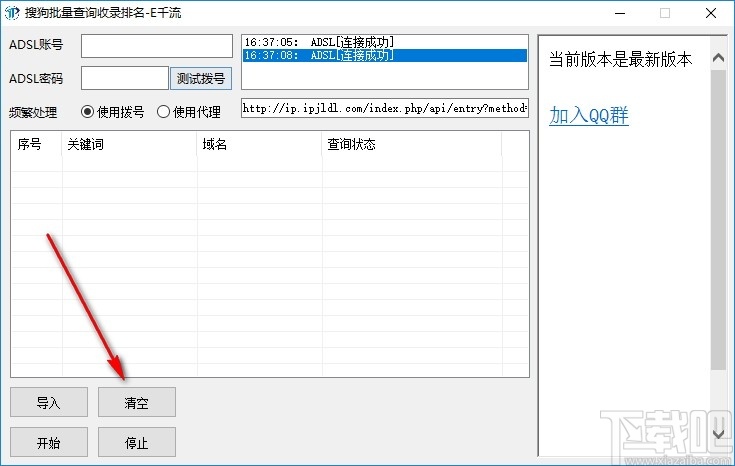Click the 域名 column header

click(x=259, y=144)
